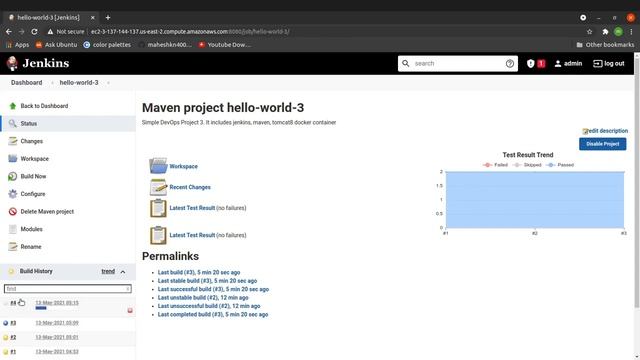Focus the Build History find field
Image resolution: width=640 pixels, height=360 pixels.
(x=67, y=289)
